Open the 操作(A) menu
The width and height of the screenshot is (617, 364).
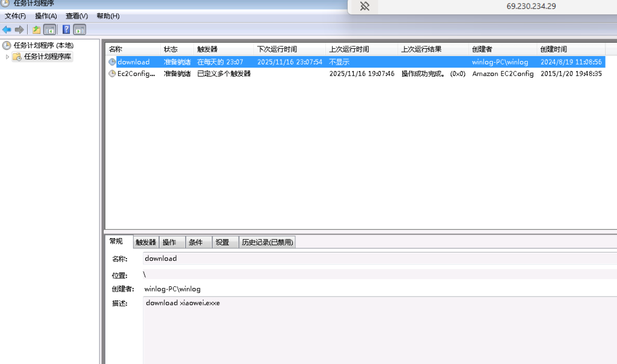click(46, 16)
